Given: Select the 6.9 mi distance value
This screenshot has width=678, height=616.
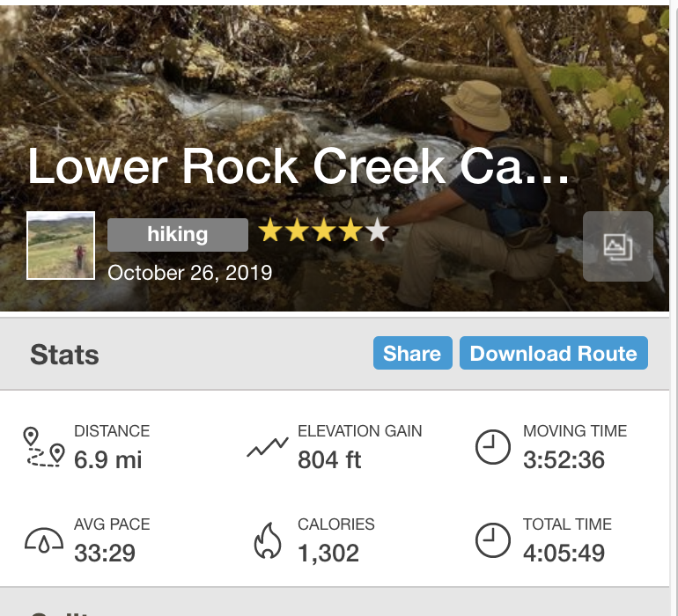Looking at the screenshot, I should coord(107,459).
